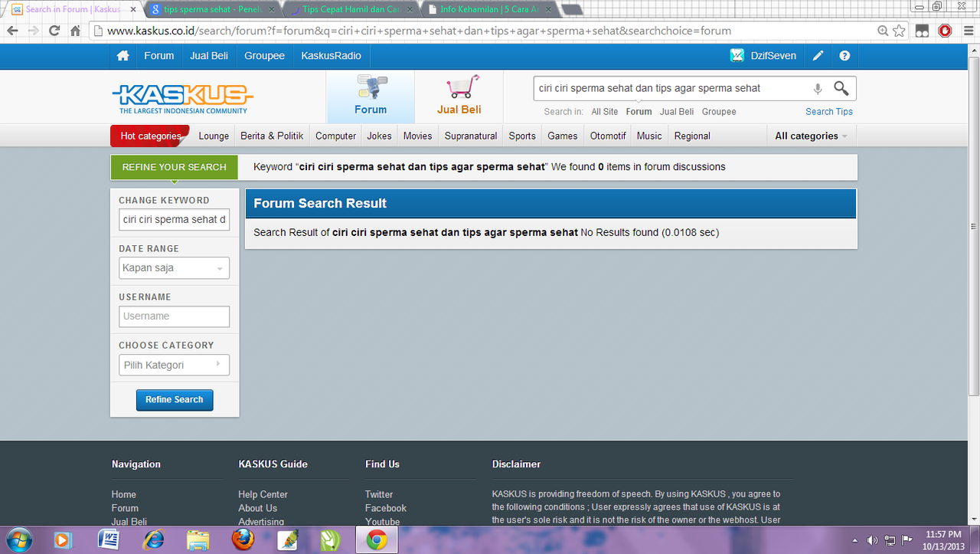Open the Help Center footer link
Screen dimensions: 980x554
pos(263,495)
